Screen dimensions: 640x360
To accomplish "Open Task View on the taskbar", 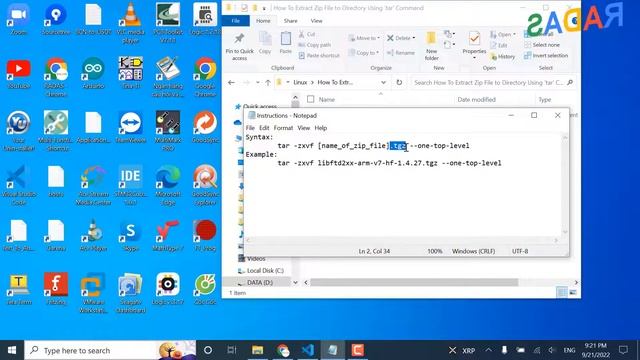I will [x=232, y=350].
